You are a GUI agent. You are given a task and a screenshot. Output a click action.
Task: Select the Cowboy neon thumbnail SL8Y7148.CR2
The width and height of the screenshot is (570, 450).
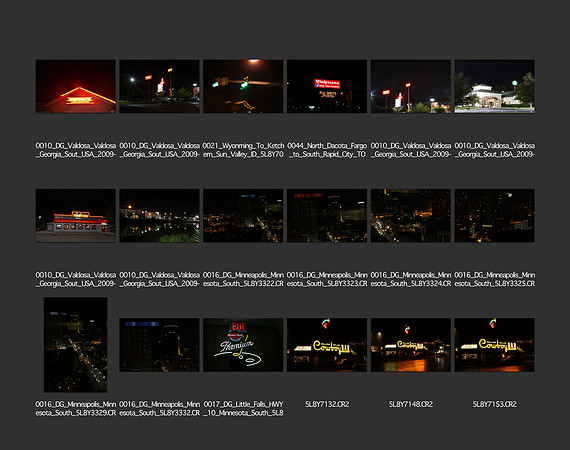(410, 345)
